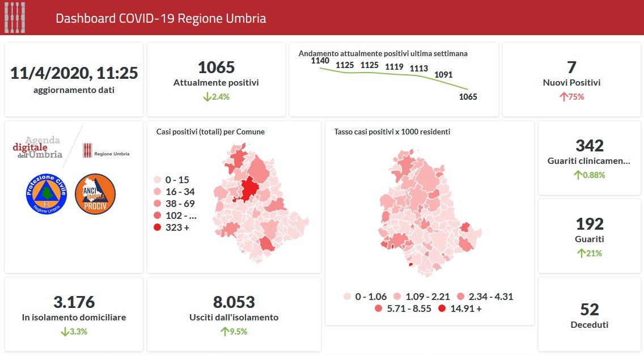Click the darkest red comune on cases map

point(248,189)
